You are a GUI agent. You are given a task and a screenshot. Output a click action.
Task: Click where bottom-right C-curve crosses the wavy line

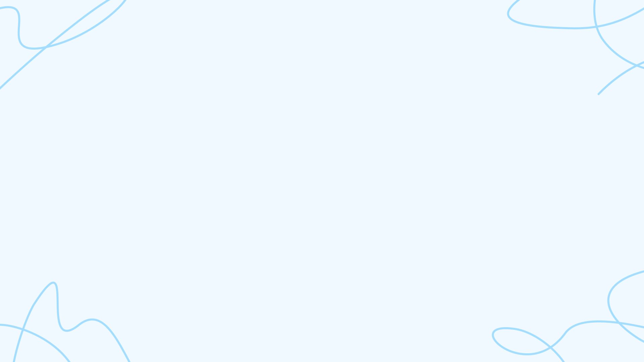click(x=618, y=323)
